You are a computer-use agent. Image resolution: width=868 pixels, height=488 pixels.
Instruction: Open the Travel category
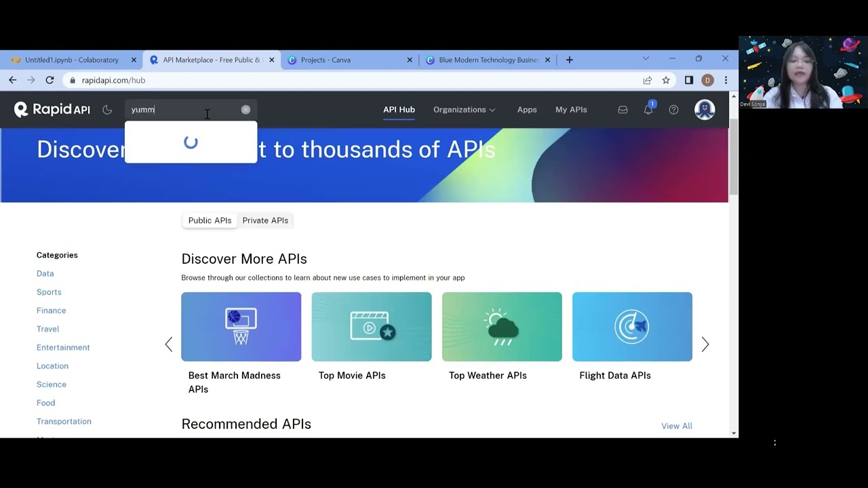click(x=48, y=329)
